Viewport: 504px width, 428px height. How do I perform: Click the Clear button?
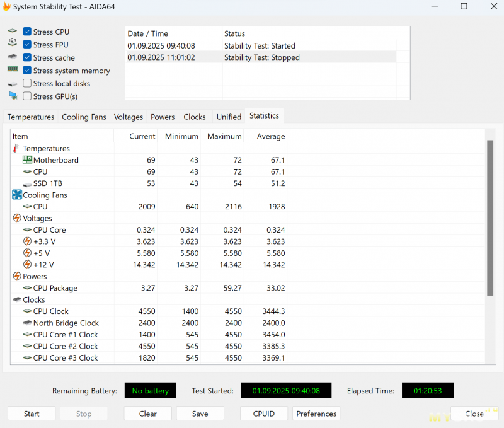148,414
